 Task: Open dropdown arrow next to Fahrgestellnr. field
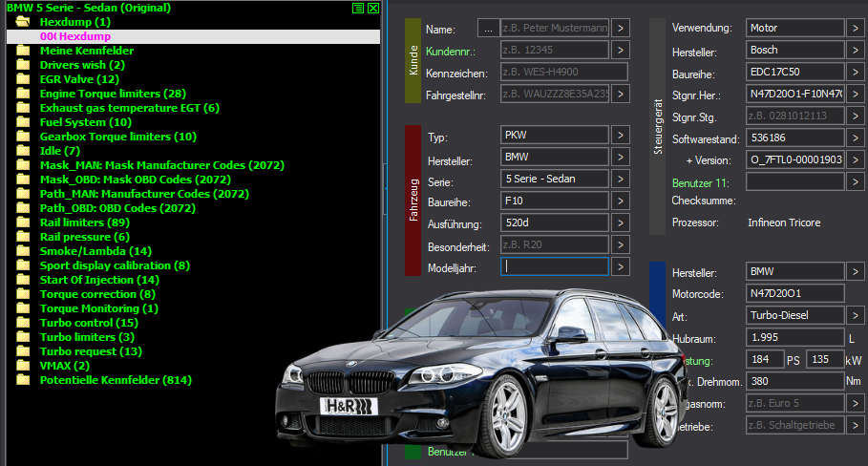621,95
